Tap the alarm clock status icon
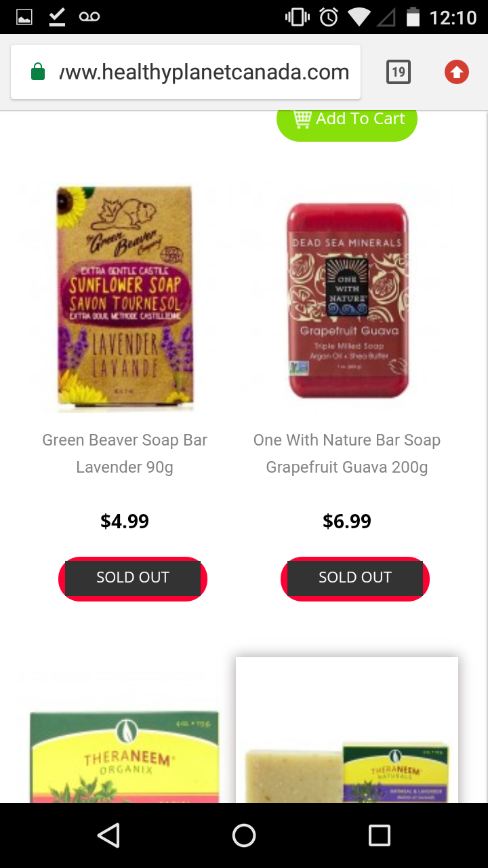The width and height of the screenshot is (488, 868). (x=329, y=17)
